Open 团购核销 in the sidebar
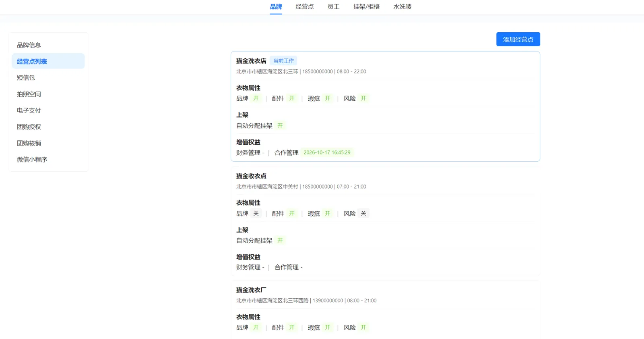 48,144
